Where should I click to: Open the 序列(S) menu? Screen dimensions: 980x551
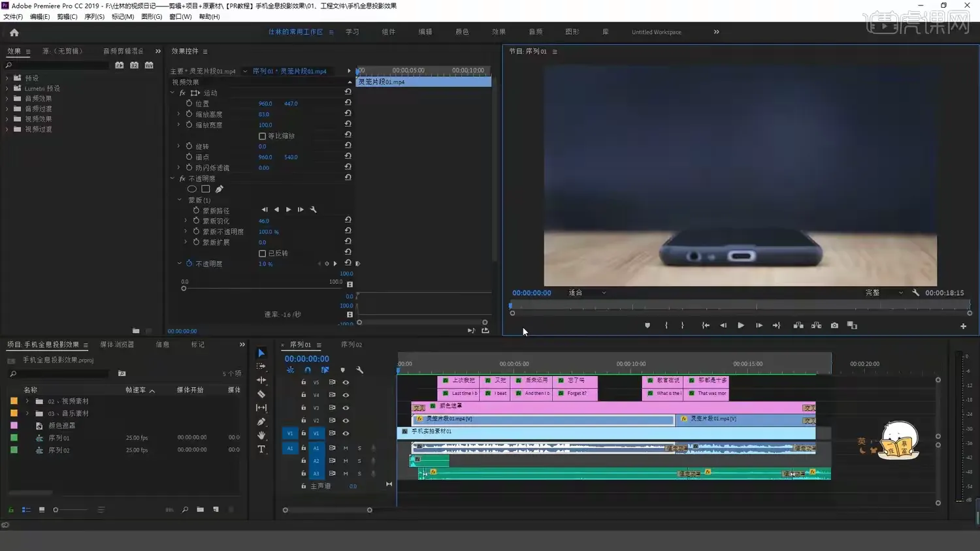click(94, 16)
